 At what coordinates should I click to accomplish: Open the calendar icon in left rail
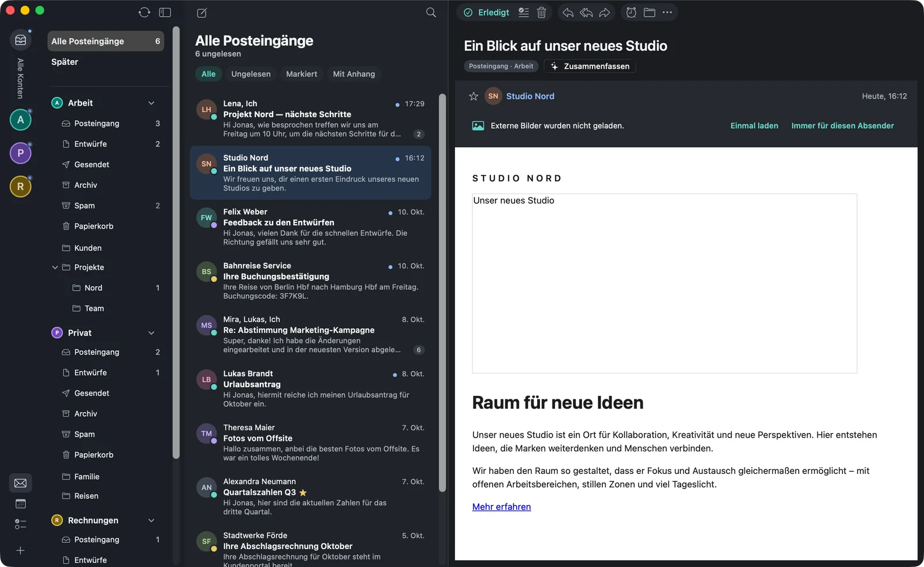click(20, 504)
